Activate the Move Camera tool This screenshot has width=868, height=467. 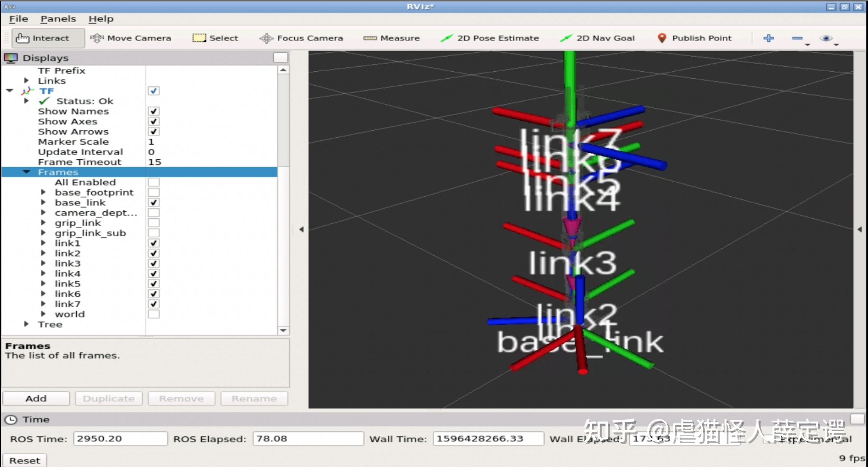[x=130, y=38]
